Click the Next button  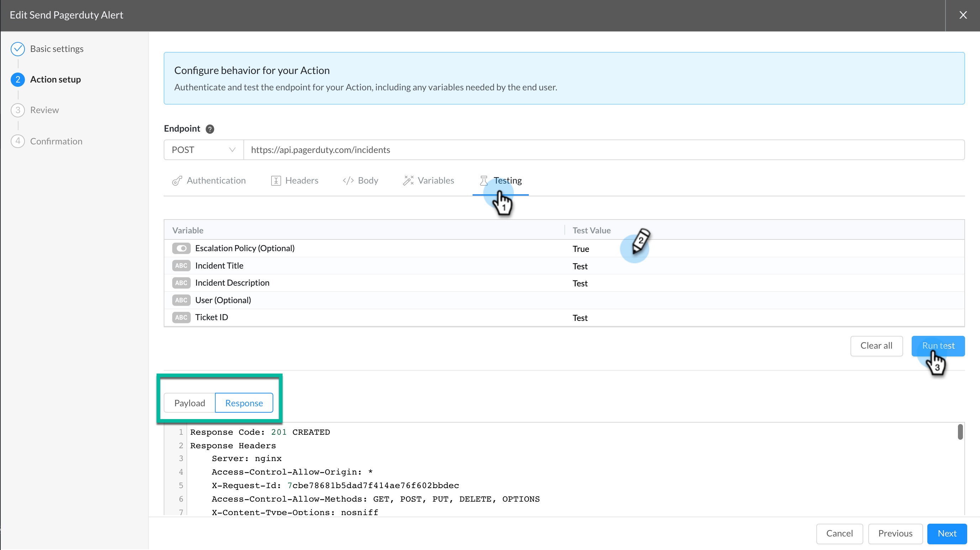pos(947,534)
